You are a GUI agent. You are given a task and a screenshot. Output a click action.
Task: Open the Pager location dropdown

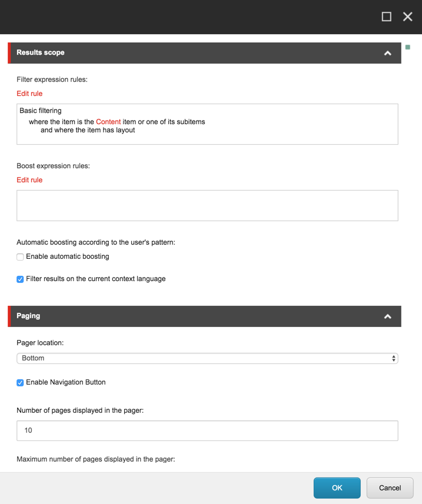(207, 358)
